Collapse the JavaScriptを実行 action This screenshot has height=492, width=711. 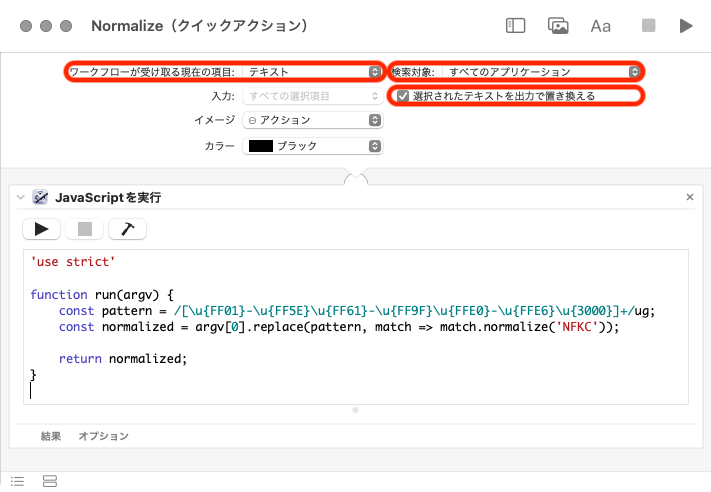(x=20, y=197)
